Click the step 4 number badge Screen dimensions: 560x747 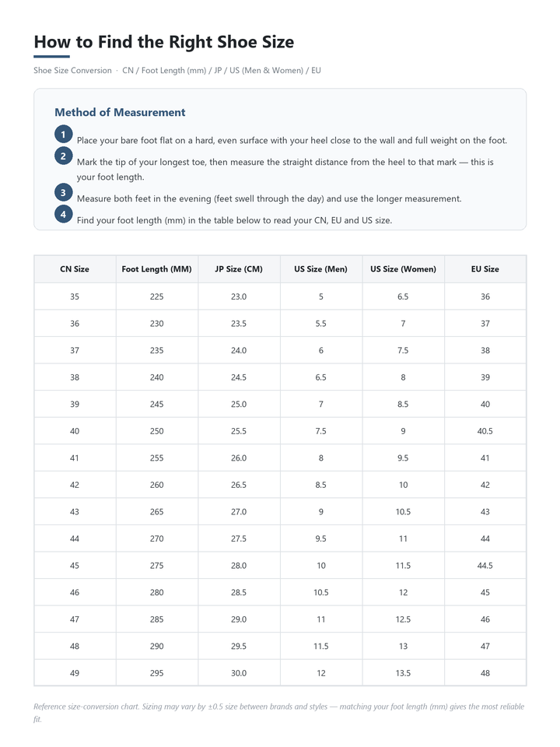click(x=63, y=215)
